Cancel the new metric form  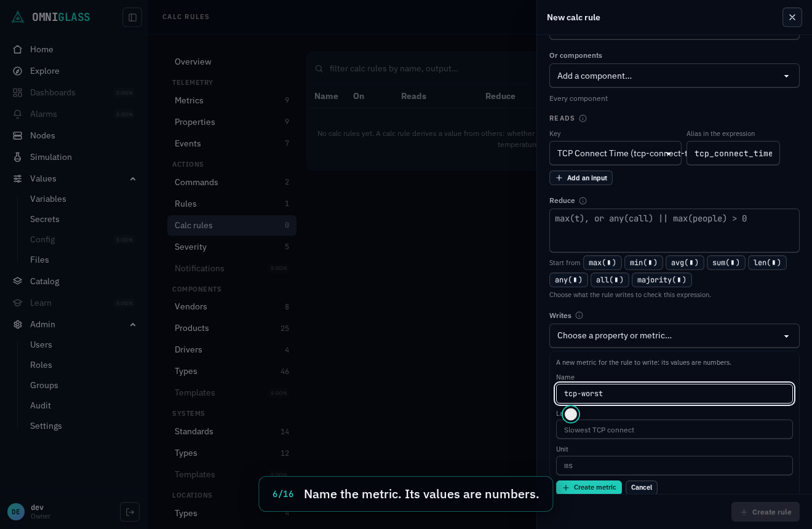click(642, 488)
